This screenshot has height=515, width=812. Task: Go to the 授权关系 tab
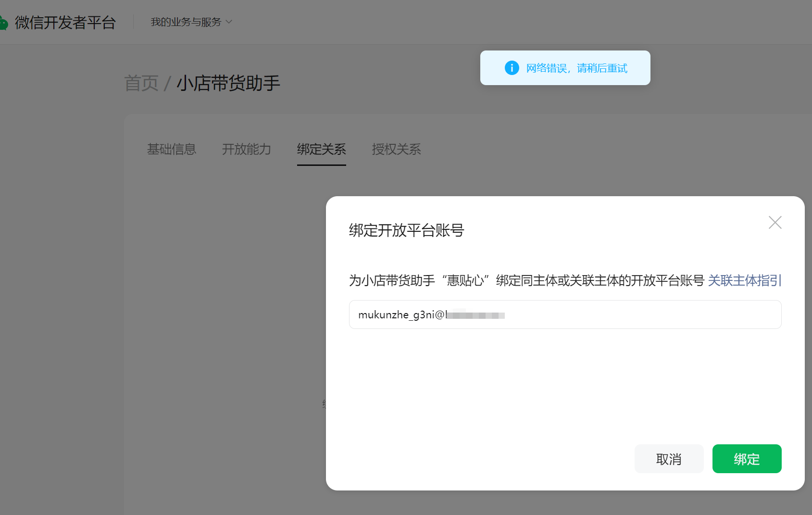coord(397,149)
